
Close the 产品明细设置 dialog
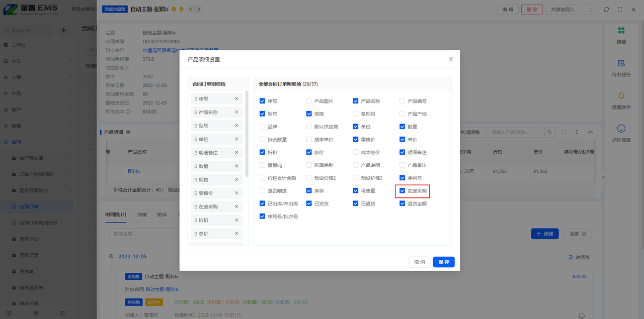click(451, 59)
